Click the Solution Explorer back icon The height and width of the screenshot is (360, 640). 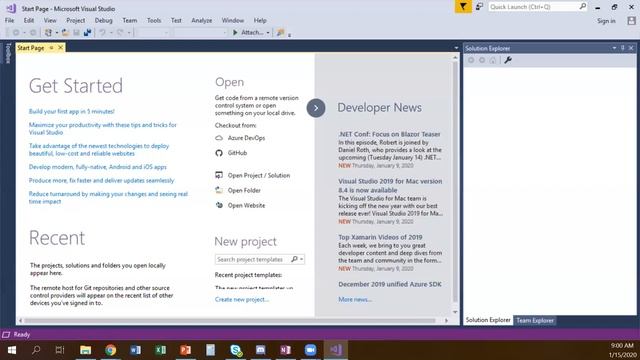pyautogui.click(x=471, y=60)
